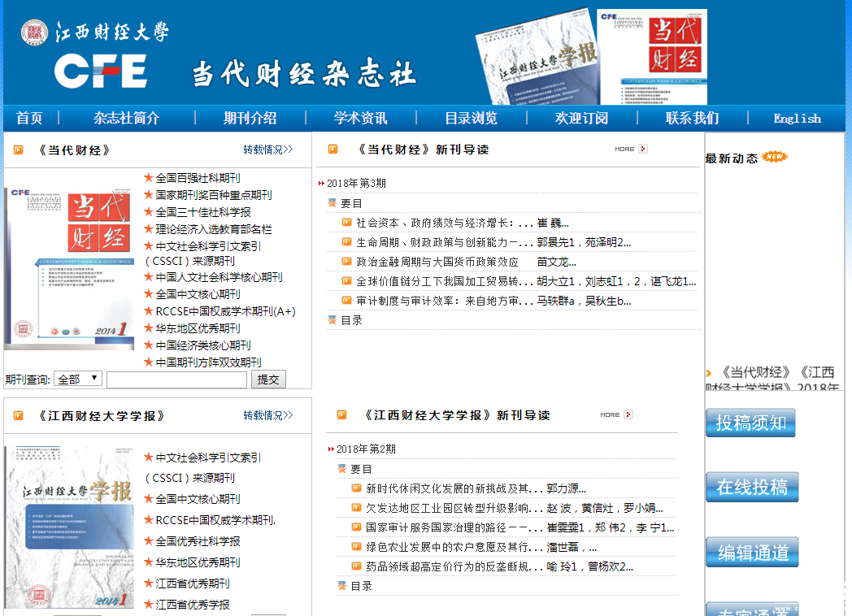
Task: Click the orange arrow beside 《当代财经》 news item
Action: pos(709,373)
